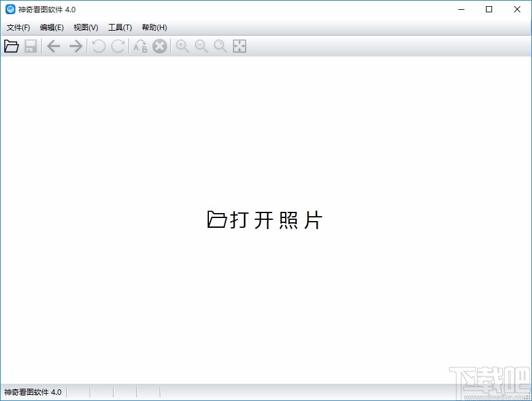Click the fit-to-window toolbar icon
Viewport: 532px width, 401px height.
(x=240, y=46)
